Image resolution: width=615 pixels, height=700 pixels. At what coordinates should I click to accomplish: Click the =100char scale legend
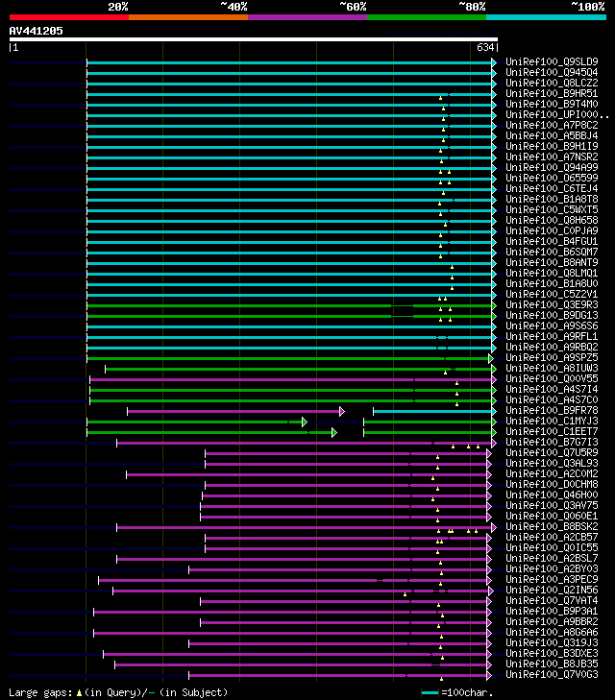(457, 692)
